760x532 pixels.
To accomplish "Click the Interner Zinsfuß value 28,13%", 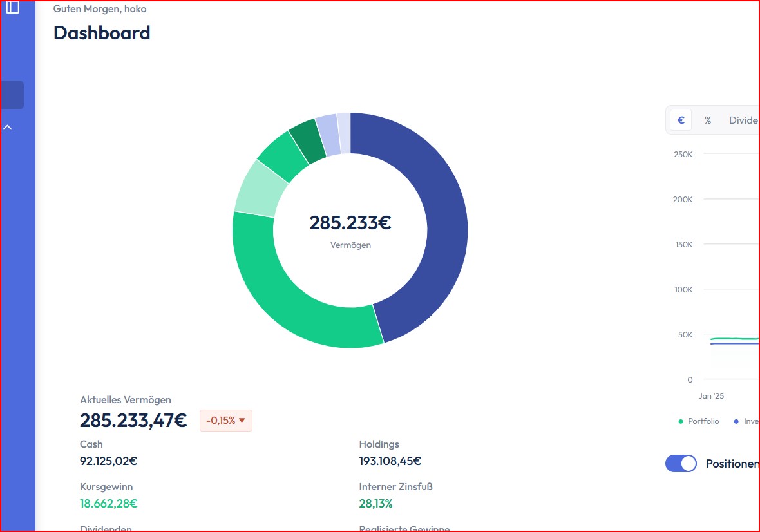I will tap(375, 504).
